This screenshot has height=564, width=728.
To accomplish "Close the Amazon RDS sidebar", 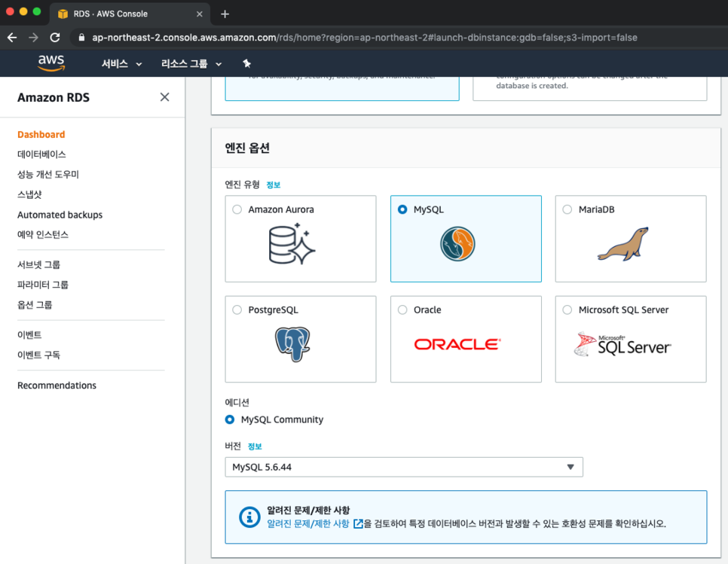I will 164,97.
